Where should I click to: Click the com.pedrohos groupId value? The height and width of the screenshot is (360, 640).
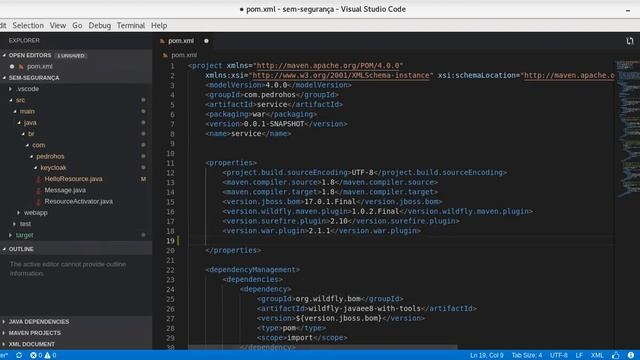point(269,95)
